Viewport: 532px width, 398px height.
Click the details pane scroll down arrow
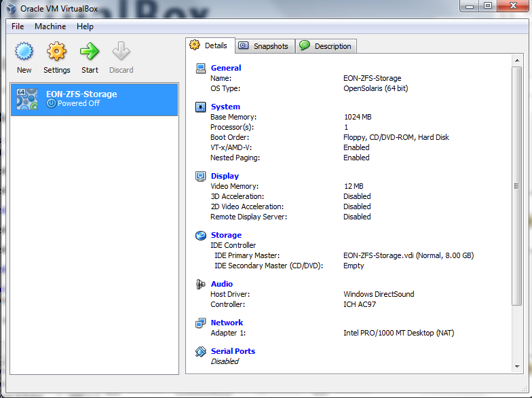517,367
